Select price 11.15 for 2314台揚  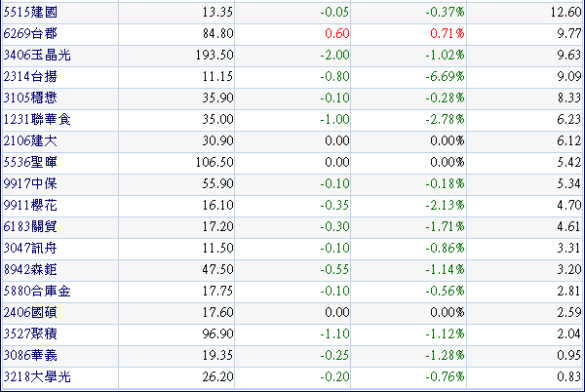[x=217, y=77]
